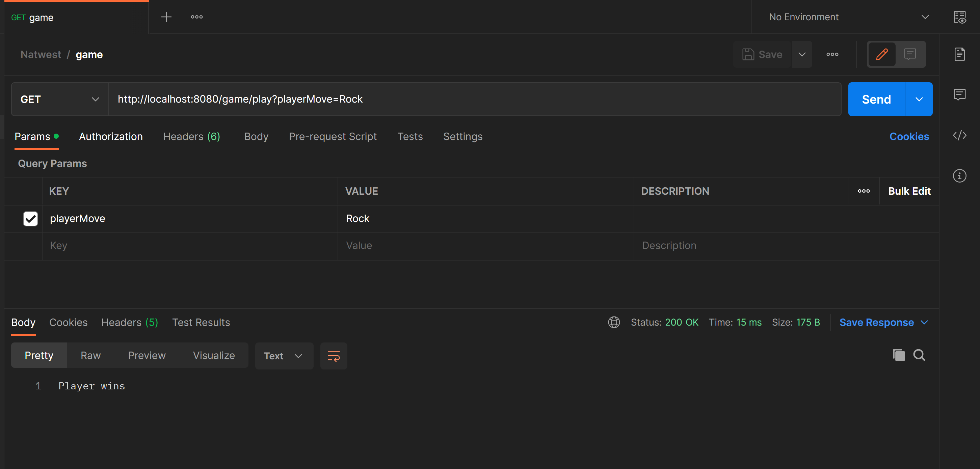Edit the request with the pencil icon
The height and width of the screenshot is (469, 980).
882,54
